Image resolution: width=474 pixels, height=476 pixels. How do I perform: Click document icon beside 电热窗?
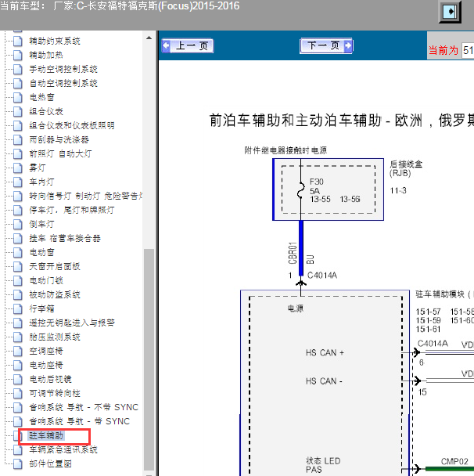tap(17, 97)
